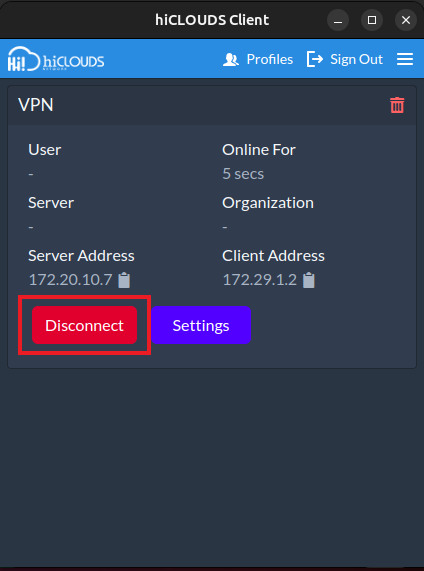Click the Profiles people icon

[231, 59]
